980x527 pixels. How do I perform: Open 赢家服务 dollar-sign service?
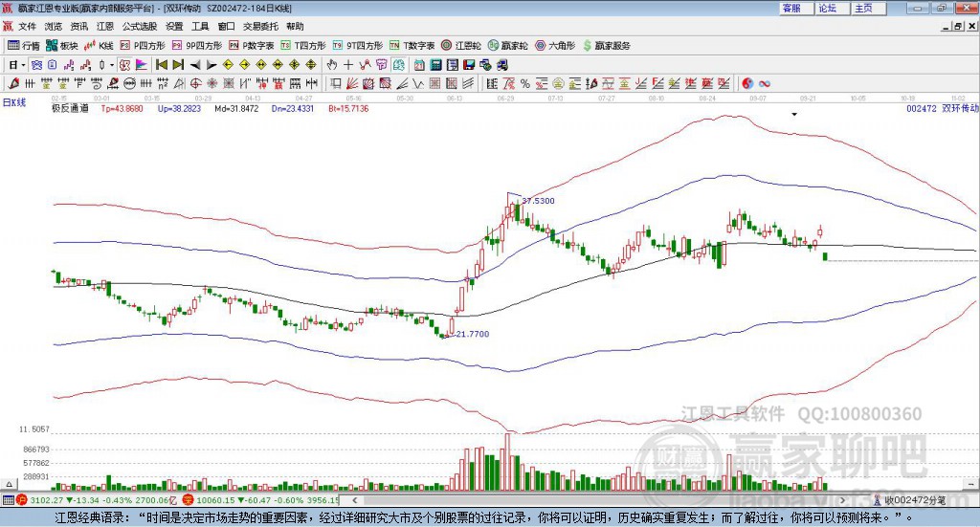606,46
